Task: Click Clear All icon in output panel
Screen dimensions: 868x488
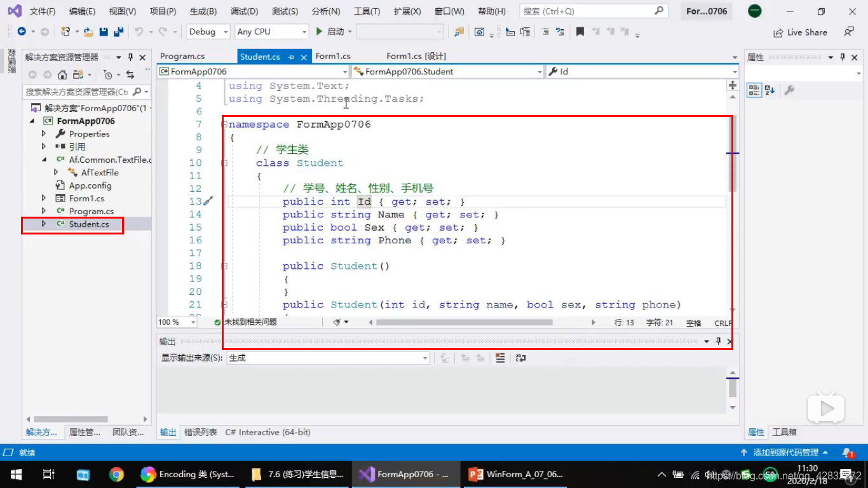Action: pyautogui.click(x=500, y=358)
